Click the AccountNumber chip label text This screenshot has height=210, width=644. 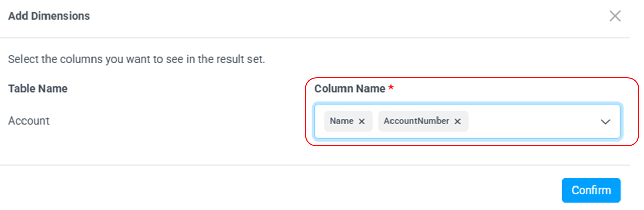click(x=416, y=121)
